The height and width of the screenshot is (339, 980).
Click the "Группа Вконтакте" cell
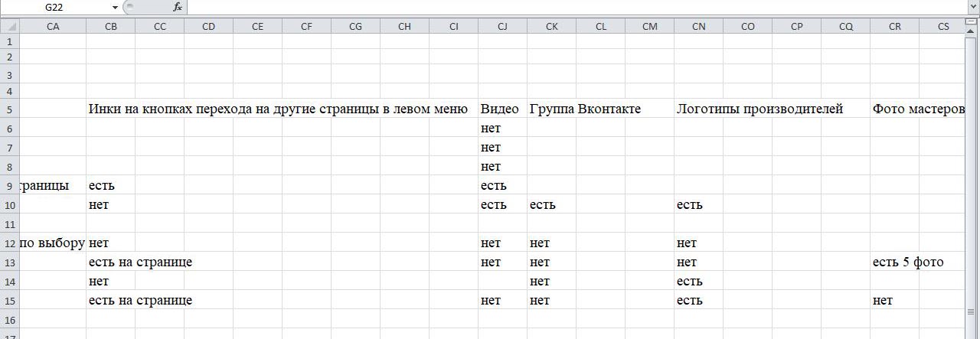(551, 109)
